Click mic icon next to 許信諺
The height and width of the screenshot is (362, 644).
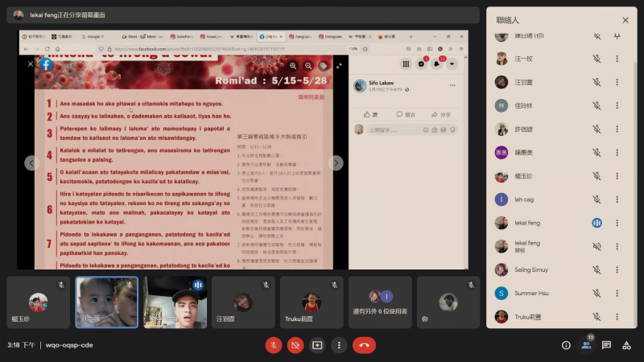[x=597, y=129]
